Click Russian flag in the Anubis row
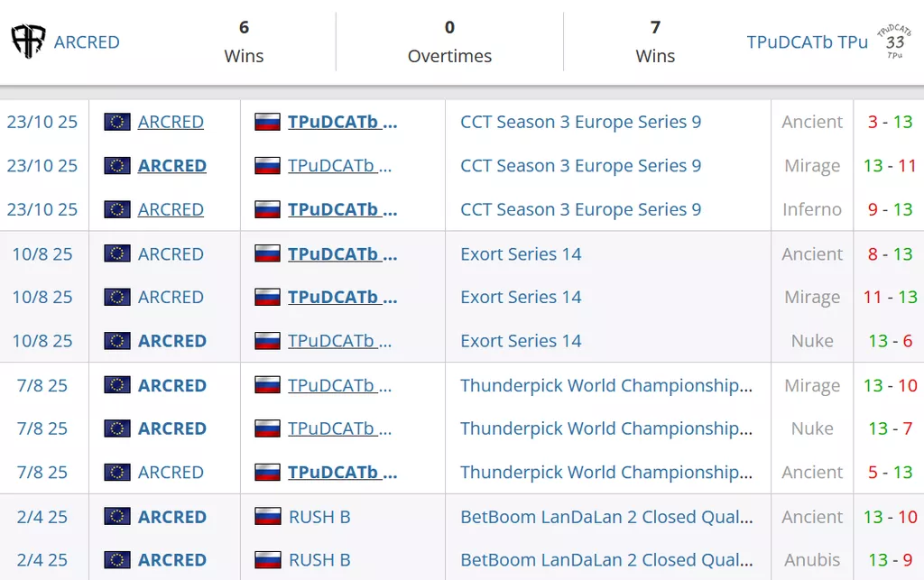 tap(267, 560)
